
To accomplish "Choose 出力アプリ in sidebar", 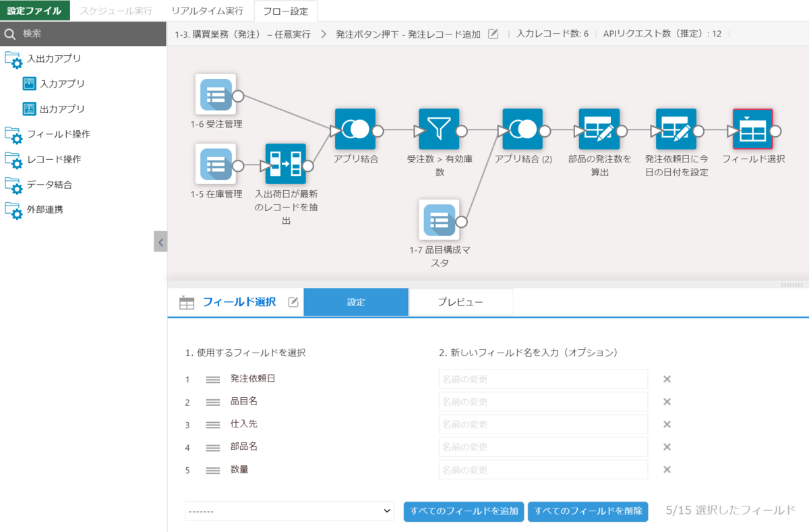I will 54,109.
